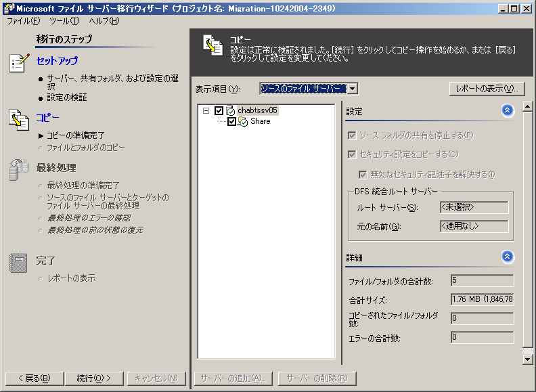This screenshot has width=536, height=392.
Task: Click the DFS 統合ルート サーバー group label
Action: tap(396, 192)
